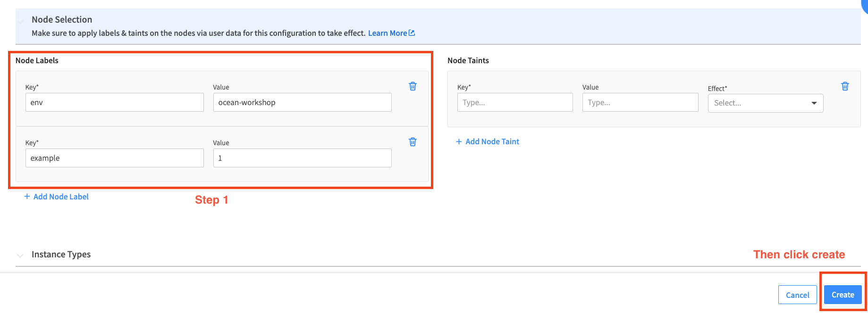Focus the Value field containing 1
Image resolution: width=868 pixels, height=313 pixels.
point(303,158)
